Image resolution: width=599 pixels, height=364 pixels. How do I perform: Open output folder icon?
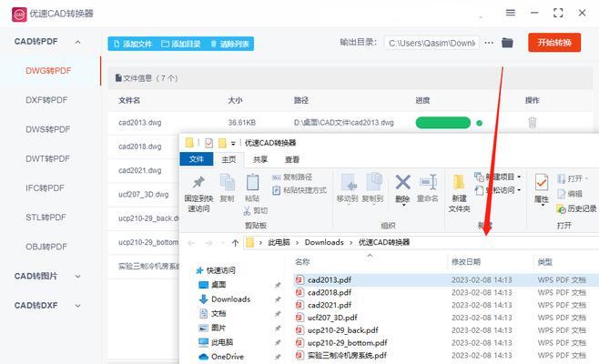click(x=507, y=43)
